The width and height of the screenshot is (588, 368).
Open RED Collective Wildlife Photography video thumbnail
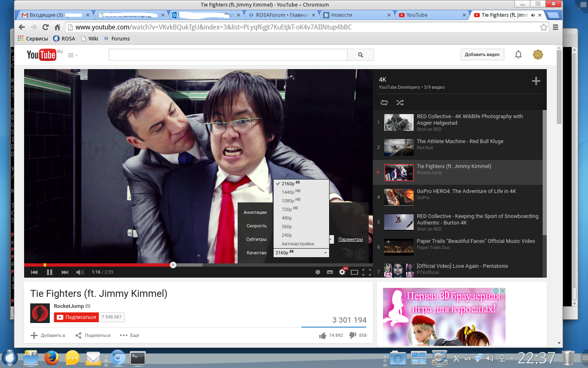(399, 122)
